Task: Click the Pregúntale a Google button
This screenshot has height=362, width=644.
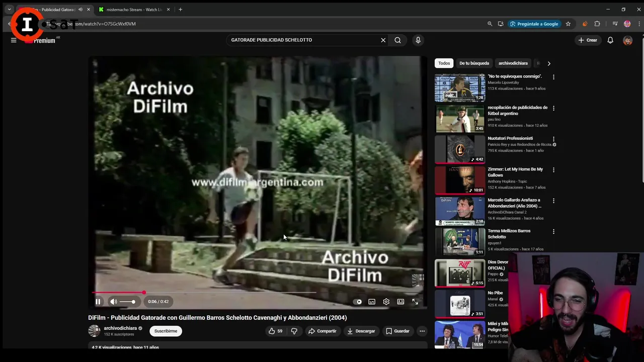Action: [x=534, y=24]
